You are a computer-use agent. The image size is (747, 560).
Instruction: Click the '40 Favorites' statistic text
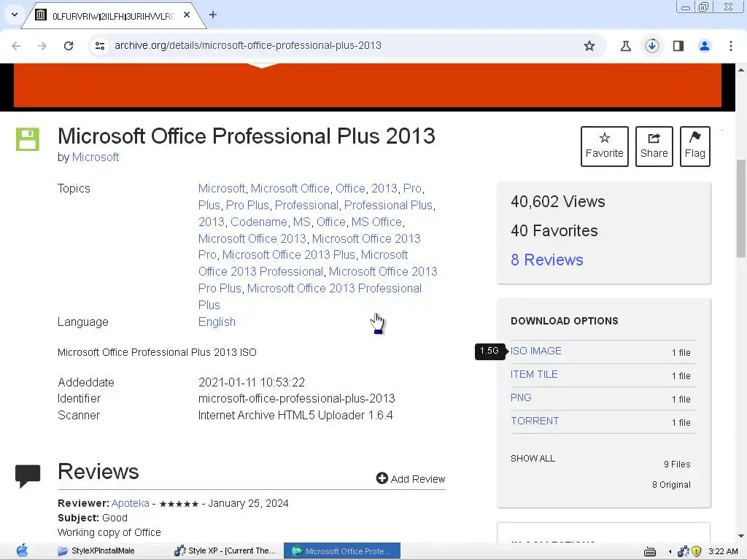tap(554, 230)
